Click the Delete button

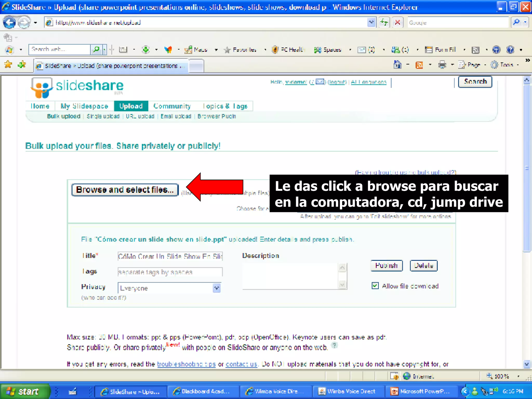pos(424,265)
